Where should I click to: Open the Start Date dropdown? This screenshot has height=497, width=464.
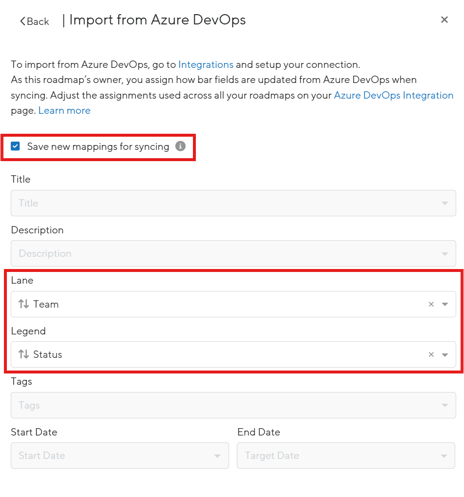pos(120,456)
